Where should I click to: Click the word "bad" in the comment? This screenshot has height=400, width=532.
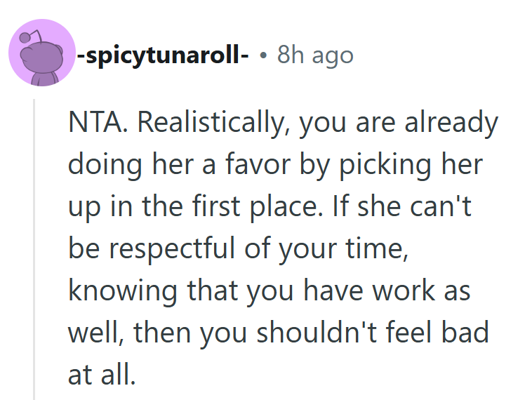[467, 333]
